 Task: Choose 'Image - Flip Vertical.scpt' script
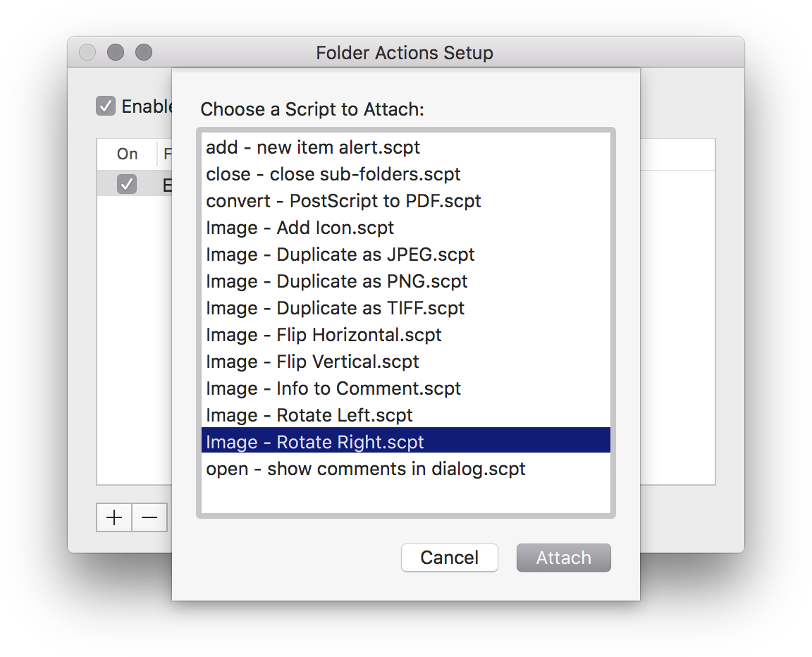(312, 362)
